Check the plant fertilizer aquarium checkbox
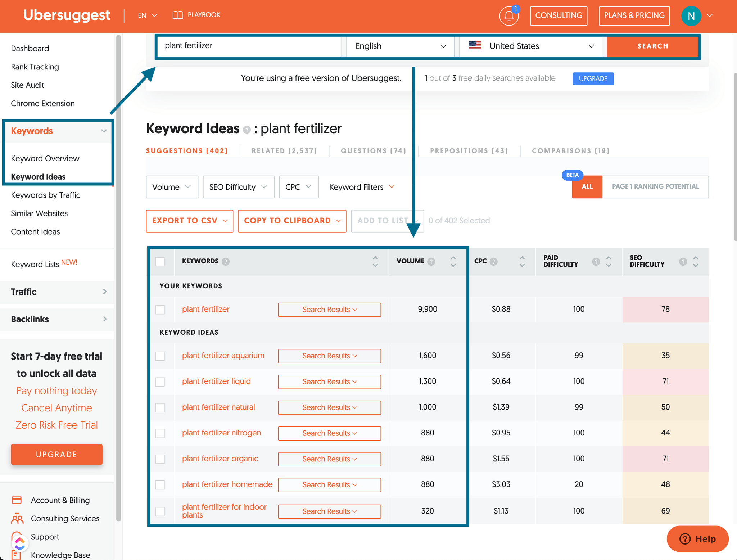Screen dimensions: 737x560 pyautogui.click(x=162, y=355)
